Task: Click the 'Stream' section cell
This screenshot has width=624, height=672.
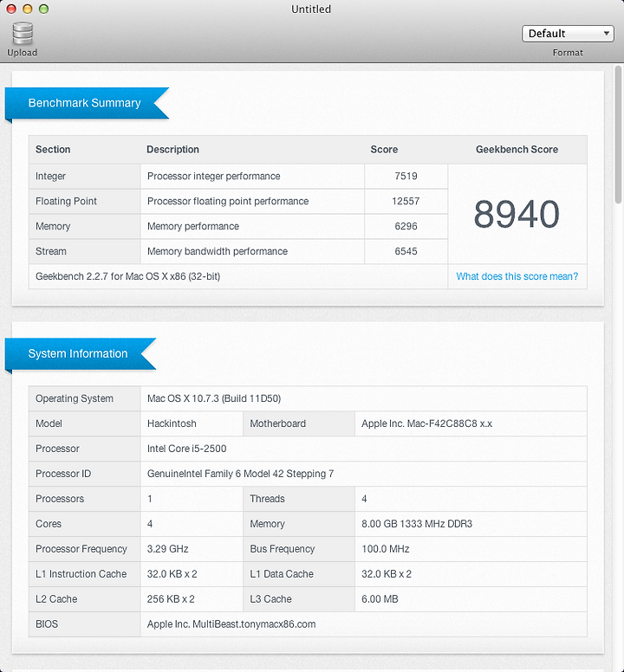Action: pyautogui.click(x=84, y=252)
